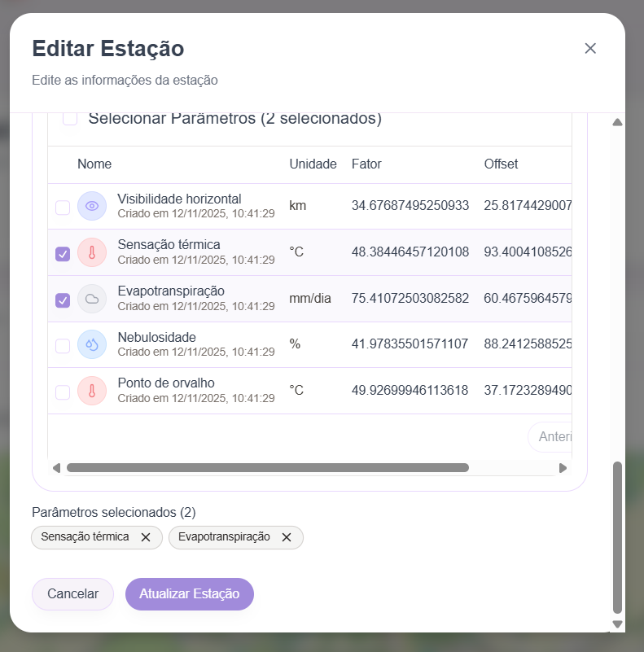Click the droplets icon for Nebulosidade
Viewport: 644px width, 652px height.
[x=92, y=345]
